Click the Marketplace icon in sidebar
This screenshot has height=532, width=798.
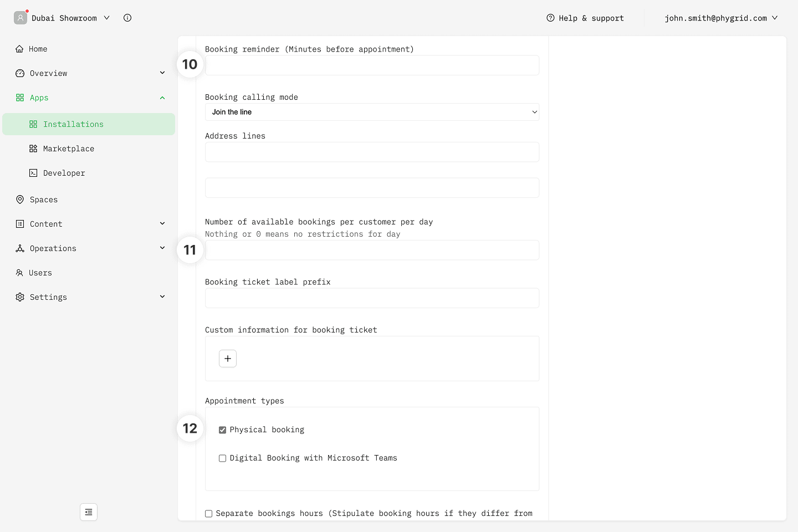(33, 149)
